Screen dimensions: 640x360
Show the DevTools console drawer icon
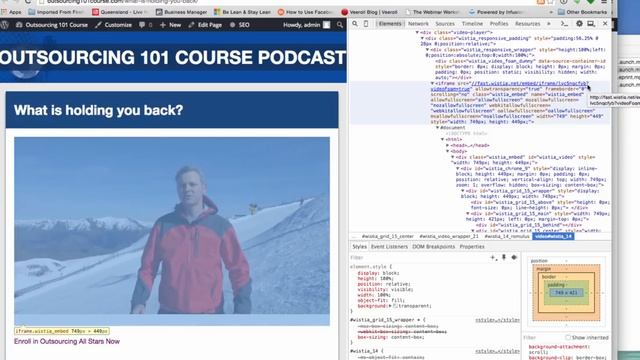[564, 24]
